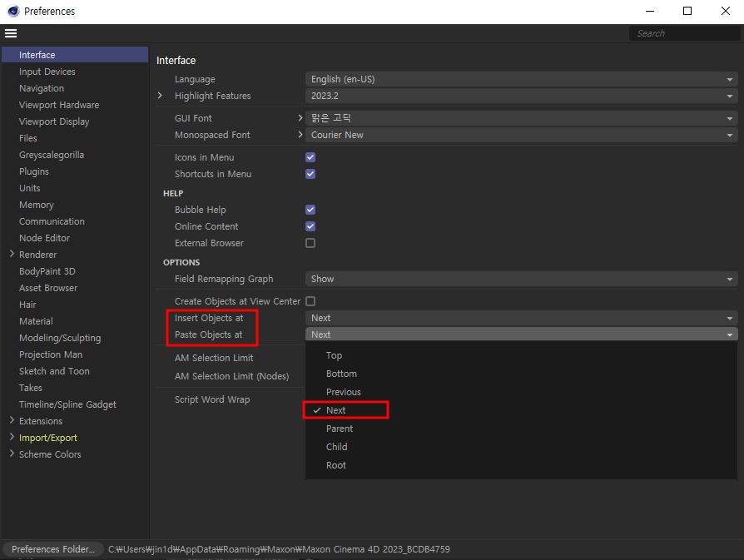Viewport: 744px width, 560px height.
Task: Select Top in the dropdown list
Action: 522,355
